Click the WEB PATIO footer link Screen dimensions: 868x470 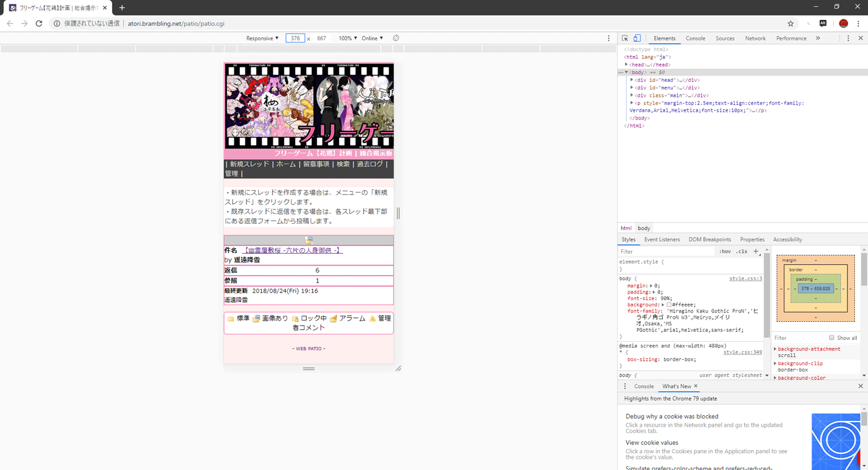[x=309, y=348]
